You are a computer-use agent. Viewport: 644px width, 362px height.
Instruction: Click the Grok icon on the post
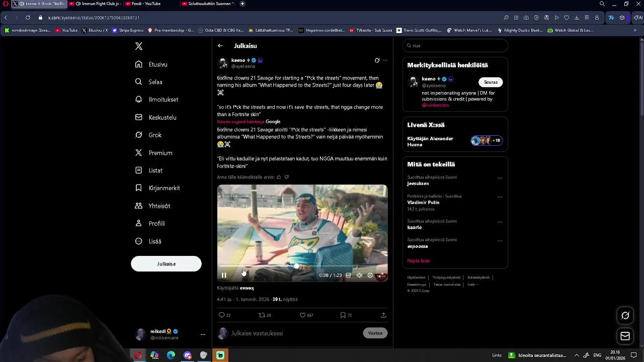click(x=377, y=60)
